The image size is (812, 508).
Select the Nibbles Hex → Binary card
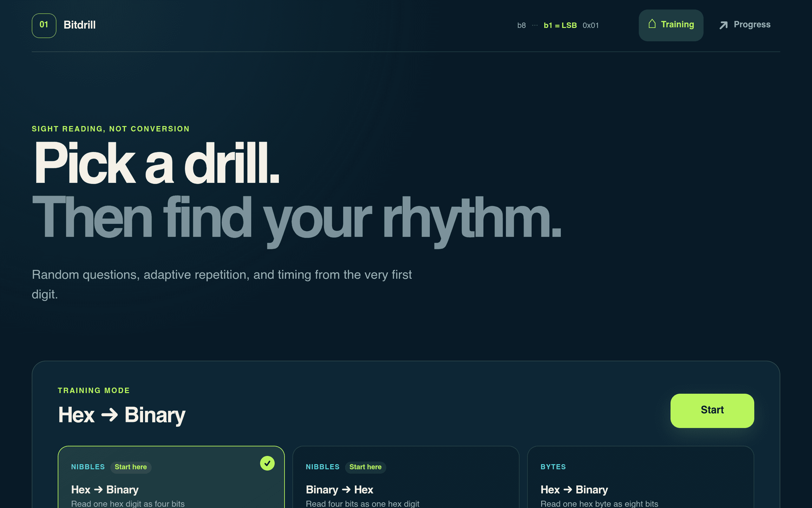(171, 477)
